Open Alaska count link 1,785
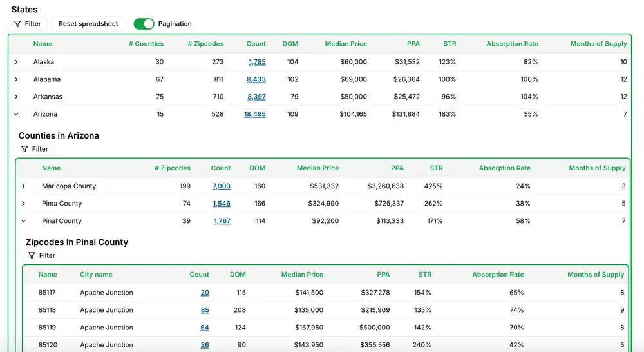 257,62
